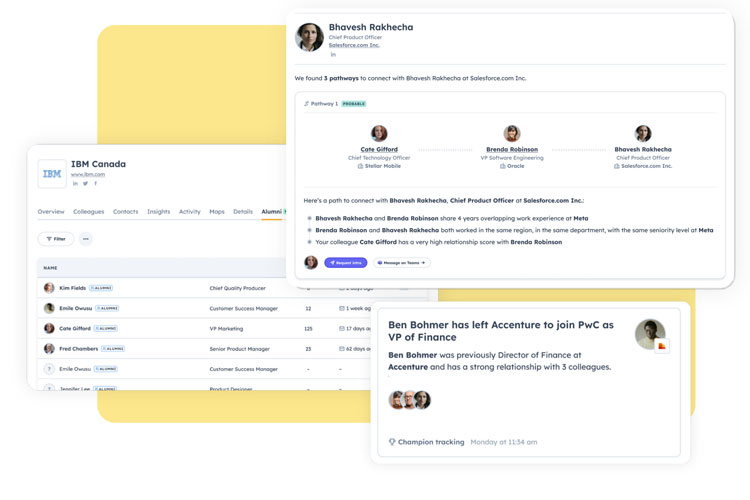This screenshot has width=750, height=500.
Task: Open IBM Canada's Facebook icon
Action: [x=95, y=183]
